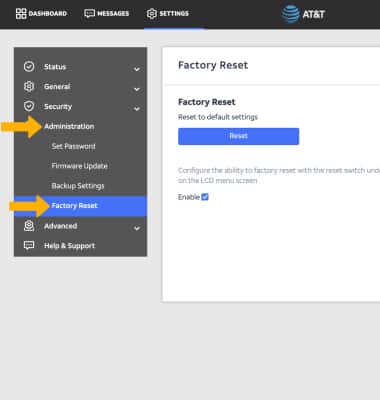The height and width of the screenshot is (400, 380).
Task: Click the 'Enable' label text
Action: point(189,197)
